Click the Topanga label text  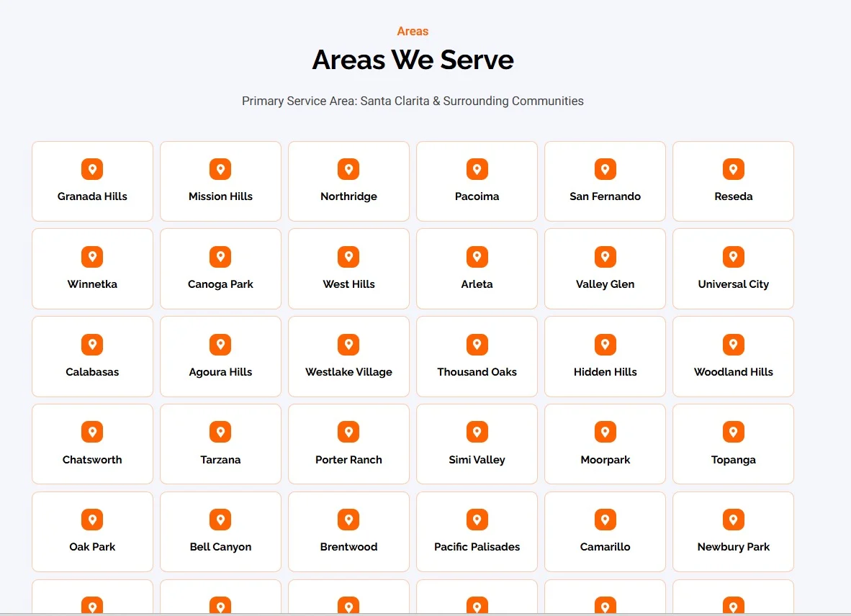pyautogui.click(x=733, y=461)
